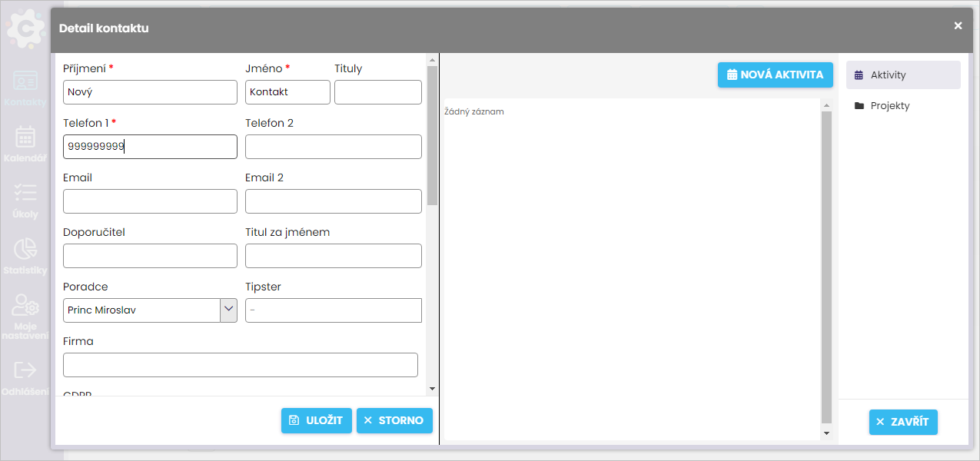Image resolution: width=980 pixels, height=461 pixels.
Task: Go to Úkoly task list icon
Action: coord(25,193)
